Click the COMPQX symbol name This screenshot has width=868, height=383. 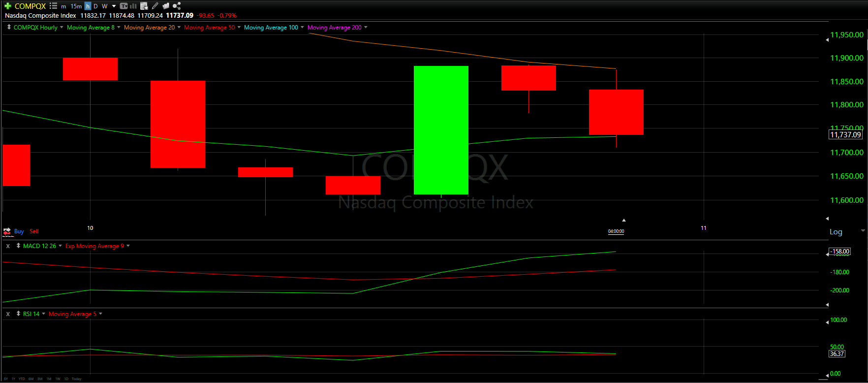pyautogui.click(x=30, y=6)
